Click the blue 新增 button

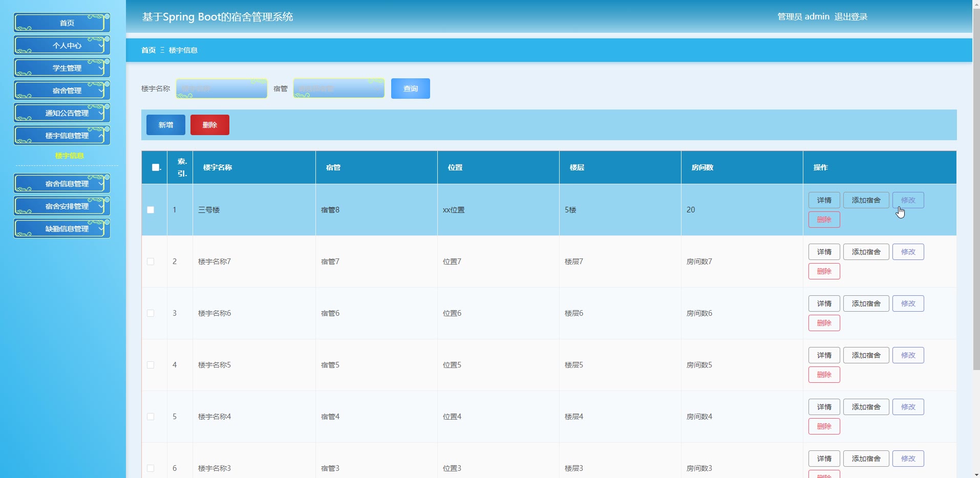pos(165,125)
